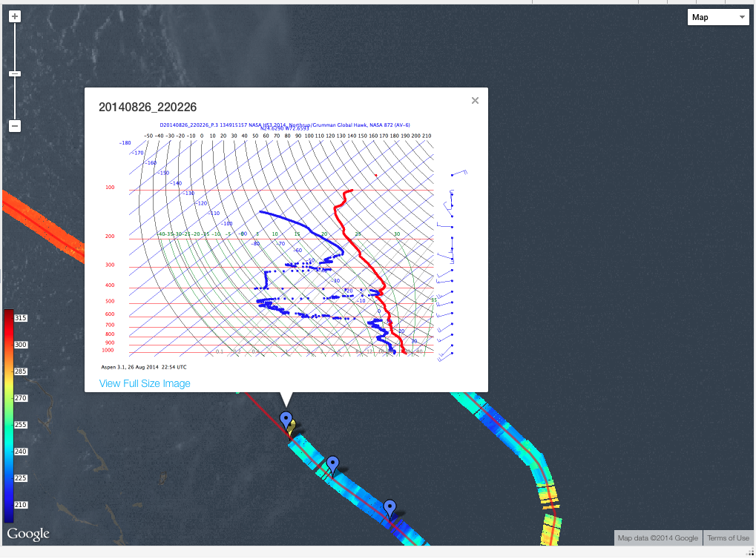Click the zoom slider handle
The width and height of the screenshot is (756, 559).
[x=15, y=73]
